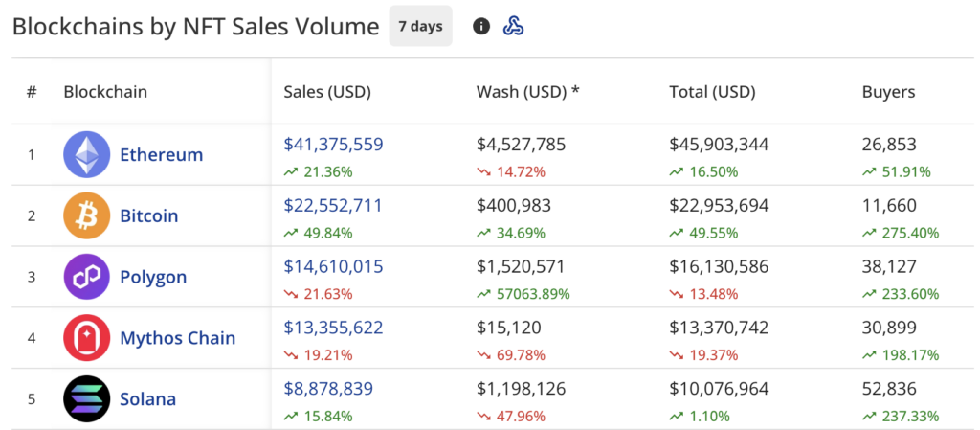980x430 pixels.
Task: Sort table by Sales (USD) column
Action: 327,92
